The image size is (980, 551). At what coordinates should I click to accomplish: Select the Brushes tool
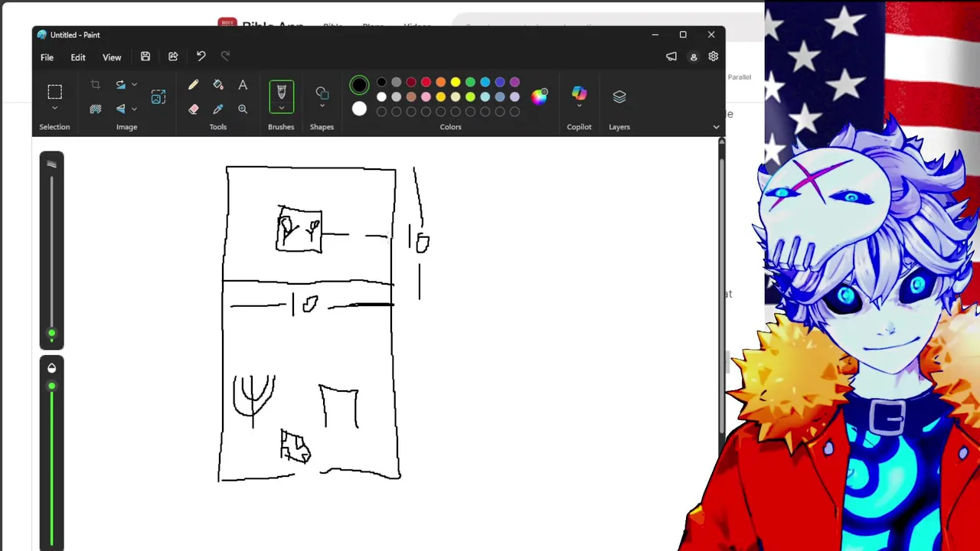[x=281, y=92]
